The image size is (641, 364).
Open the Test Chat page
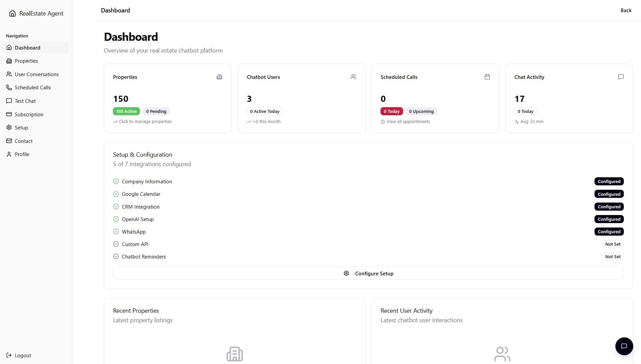click(x=36, y=101)
